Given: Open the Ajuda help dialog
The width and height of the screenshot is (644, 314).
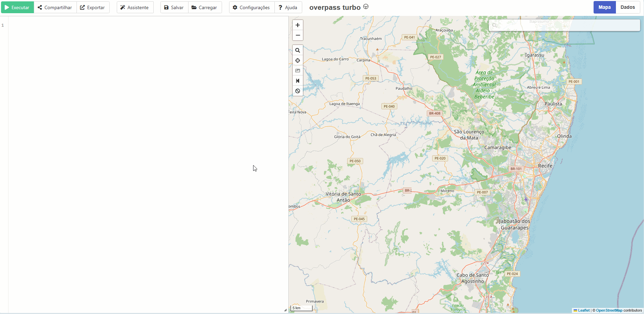Looking at the screenshot, I should pos(288,7).
